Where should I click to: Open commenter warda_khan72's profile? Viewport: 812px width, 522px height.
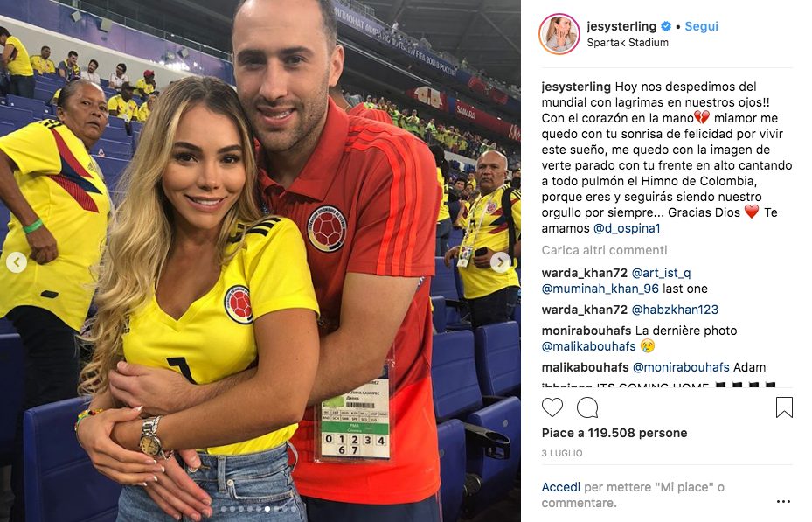584,273
